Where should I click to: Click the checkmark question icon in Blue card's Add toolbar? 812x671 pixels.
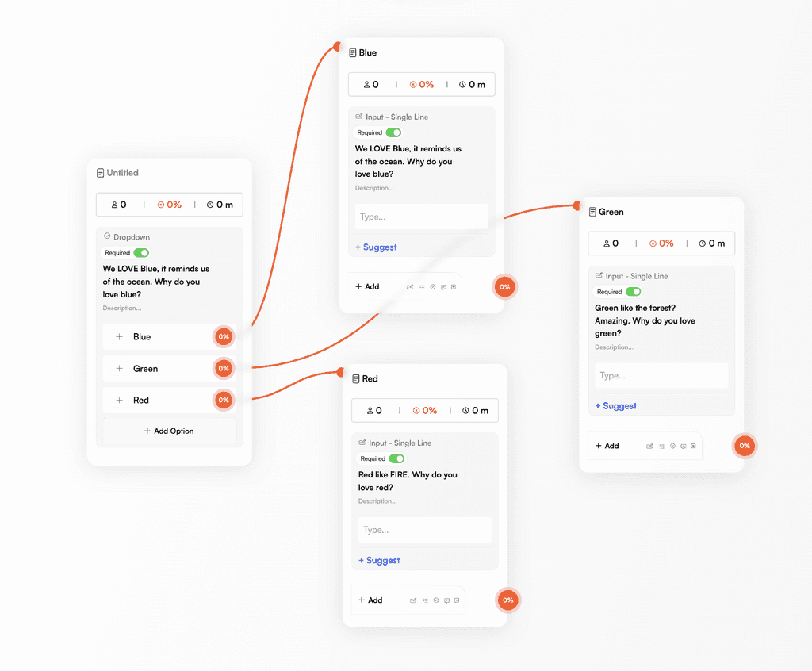tap(433, 287)
